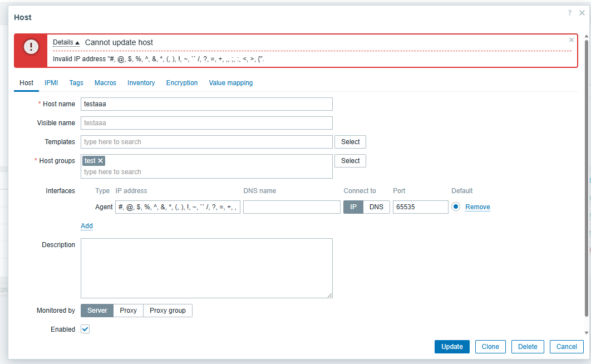
Task: Click Select next to Templates
Action: click(350, 142)
